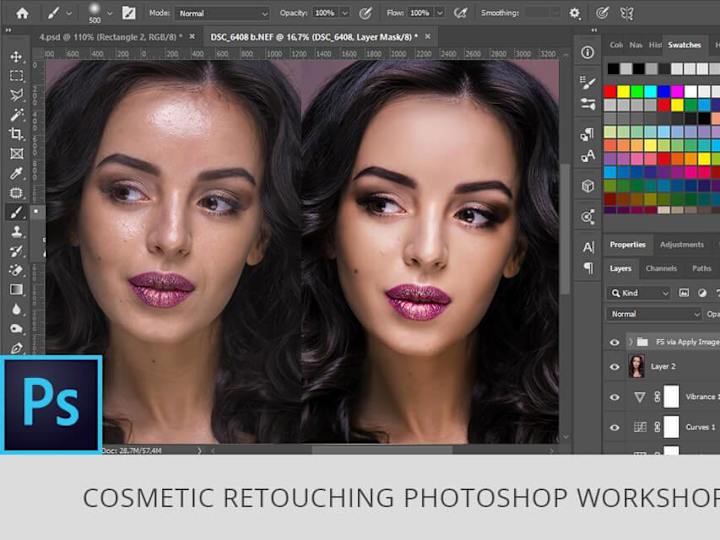Open the Layers panel tab
This screenshot has height=540, width=720.
(620, 268)
